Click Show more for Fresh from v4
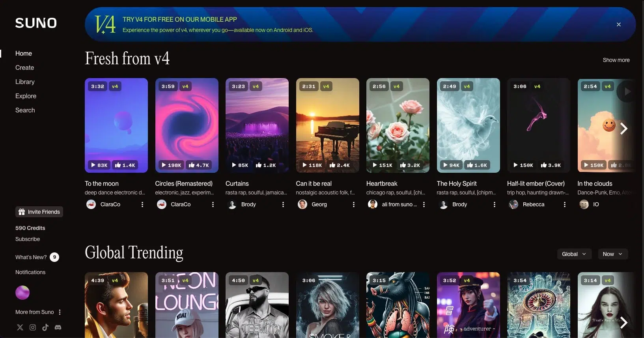This screenshot has width=644, height=338. click(616, 60)
